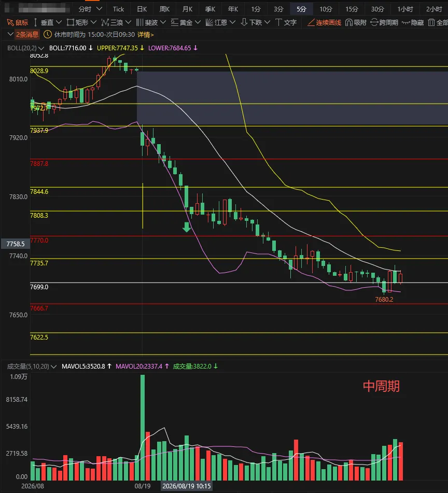
Task: Switch to the 日K period tab
Action: (142, 9)
